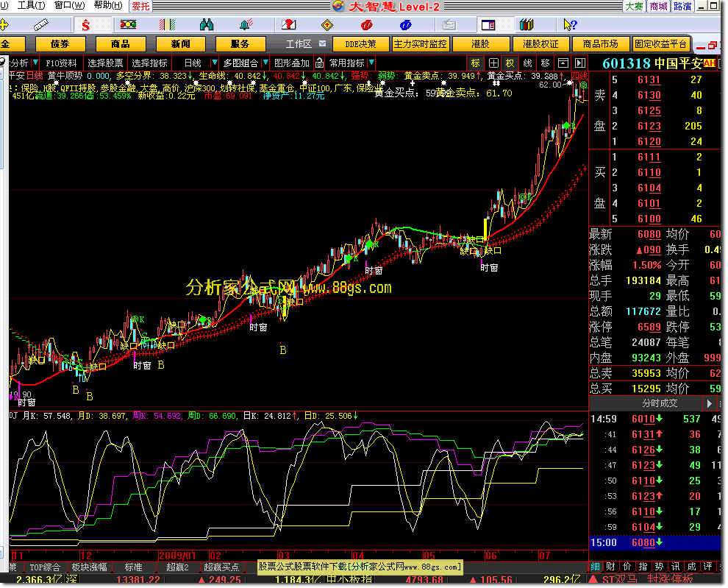The image size is (728, 588).
Task: Click the small window panel icon
Action: [x=563, y=63]
